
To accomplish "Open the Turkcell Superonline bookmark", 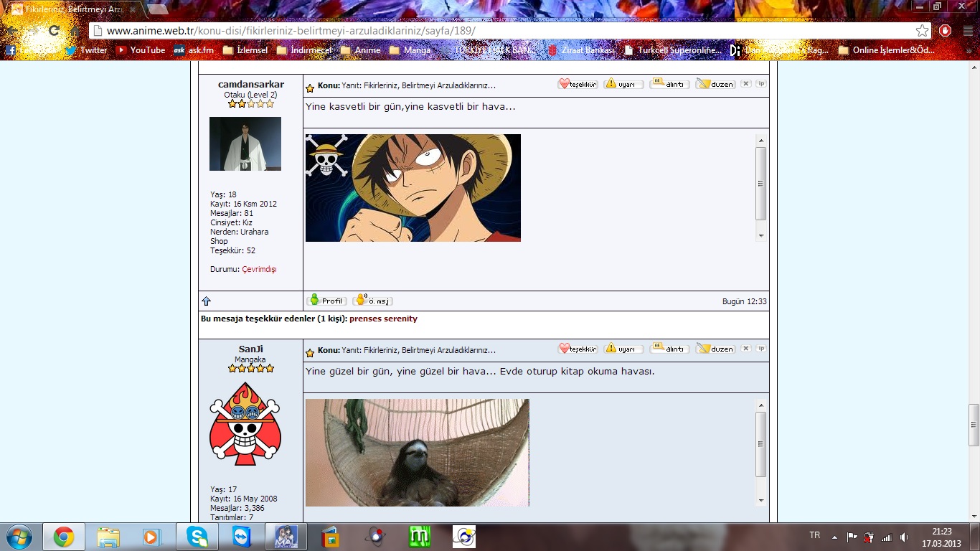I will 673,50.
